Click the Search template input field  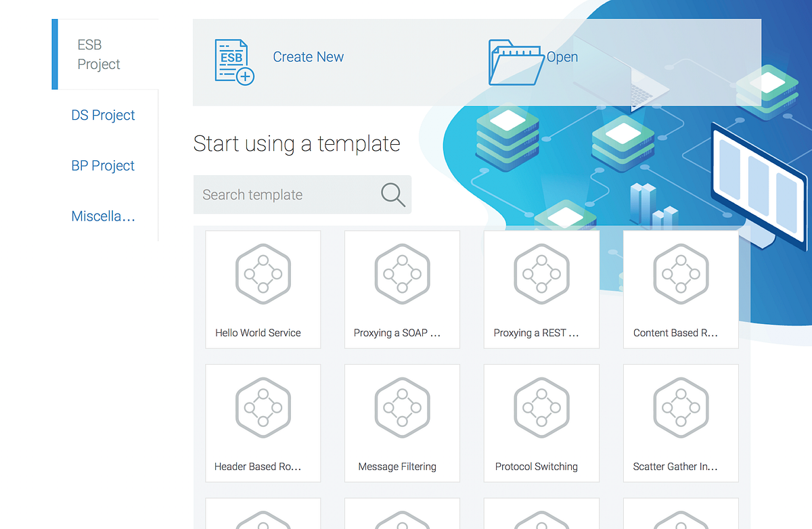click(291, 194)
